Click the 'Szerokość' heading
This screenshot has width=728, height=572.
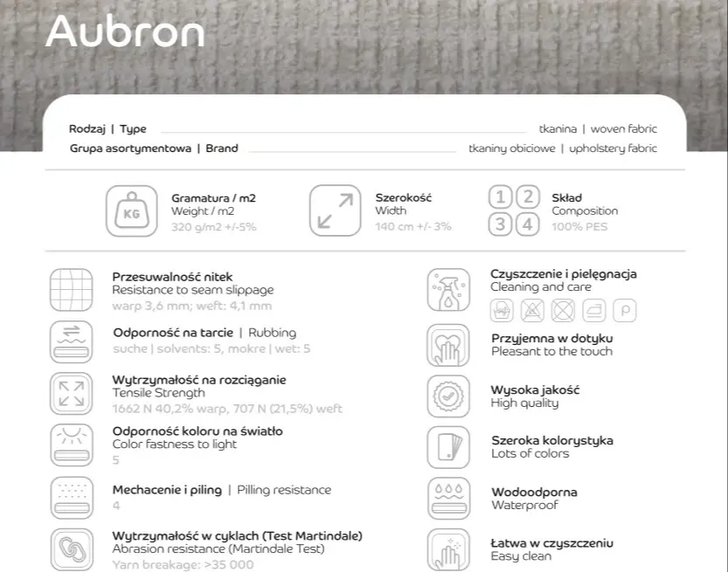click(404, 197)
